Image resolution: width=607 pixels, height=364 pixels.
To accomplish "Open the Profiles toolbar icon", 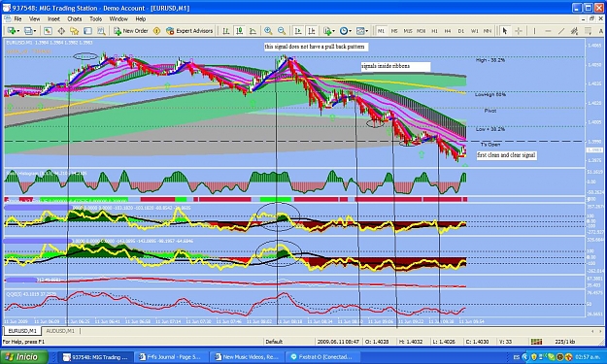I will pos(28,31).
